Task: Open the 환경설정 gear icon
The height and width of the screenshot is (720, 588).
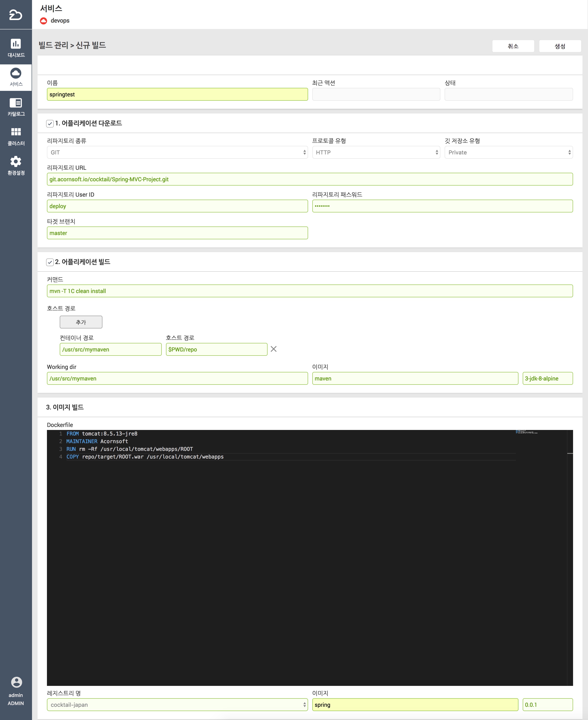Action: (16, 161)
